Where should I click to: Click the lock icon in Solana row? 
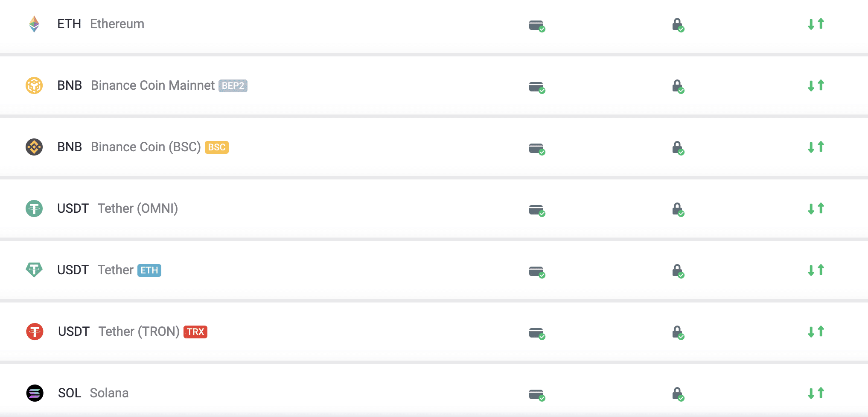[x=678, y=394]
